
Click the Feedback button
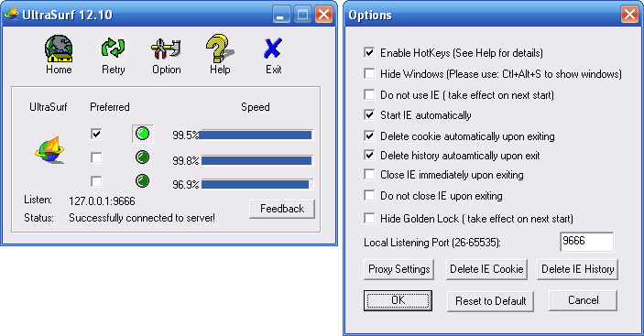pos(282,209)
